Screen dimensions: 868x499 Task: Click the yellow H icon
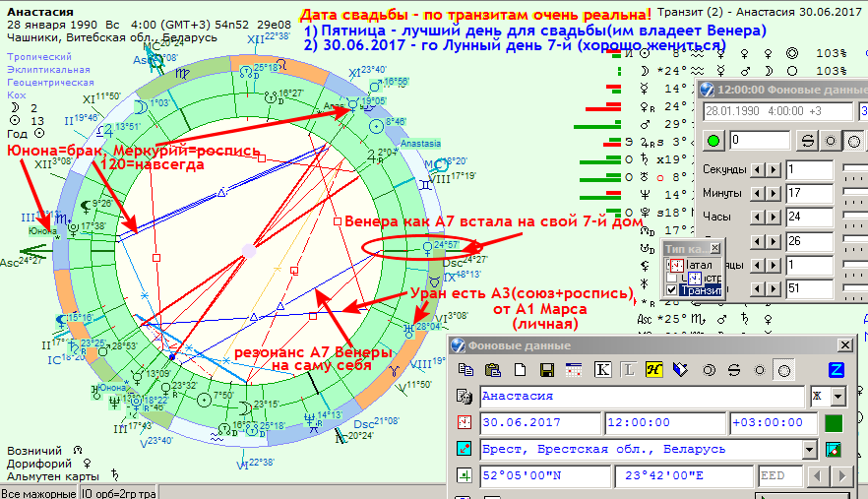(654, 370)
